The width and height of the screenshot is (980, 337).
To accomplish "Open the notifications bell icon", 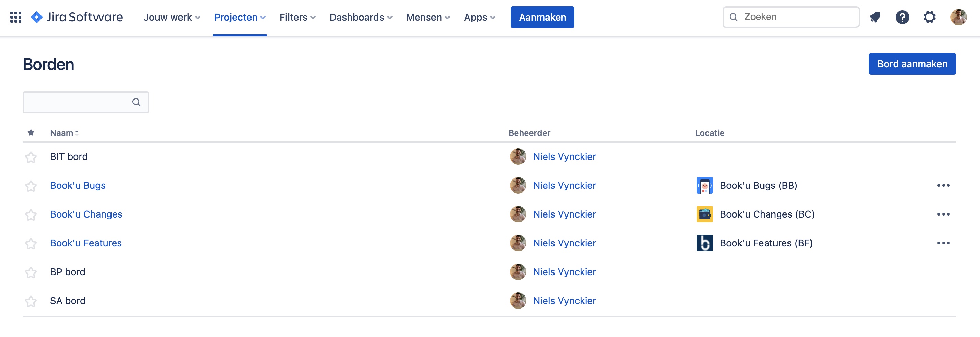I will tap(875, 17).
